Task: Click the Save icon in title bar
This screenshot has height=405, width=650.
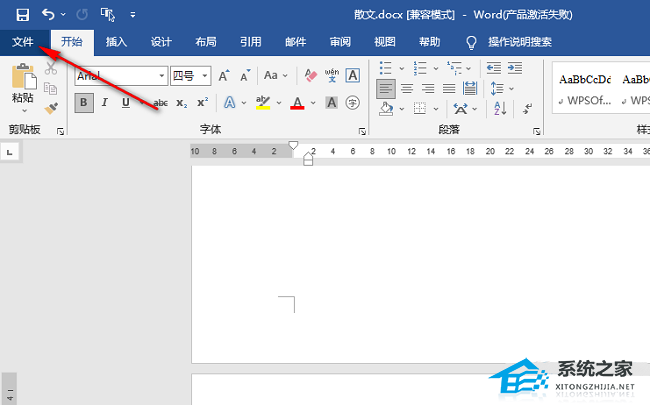Action: coord(23,15)
